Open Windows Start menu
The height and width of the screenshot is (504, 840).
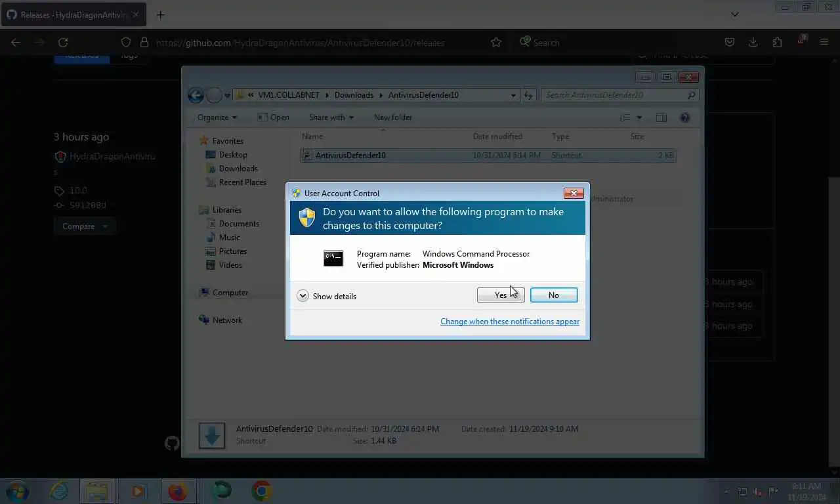(x=18, y=491)
